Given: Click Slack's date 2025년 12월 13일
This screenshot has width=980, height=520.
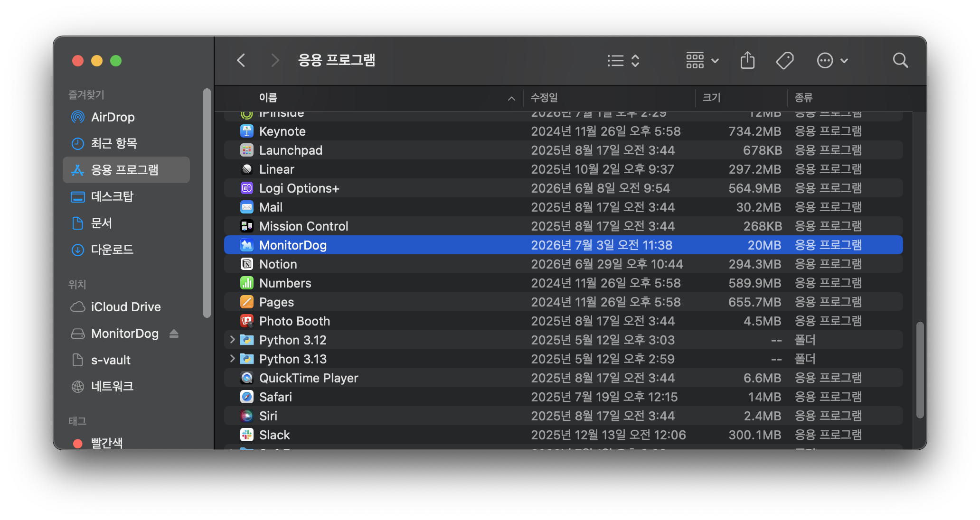Looking at the screenshot, I should pyautogui.click(x=577, y=435).
